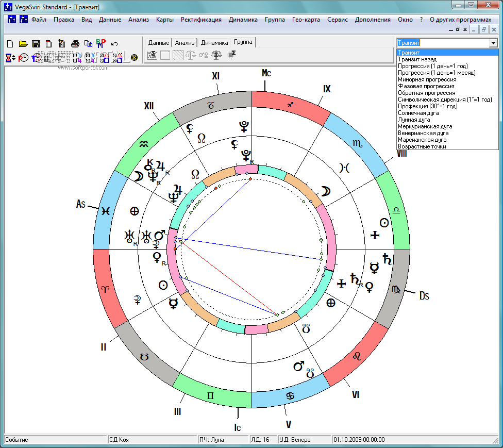This screenshot has height=448, width=503.
Task: Open the Дополнения menu
Action: coord(373,20)
